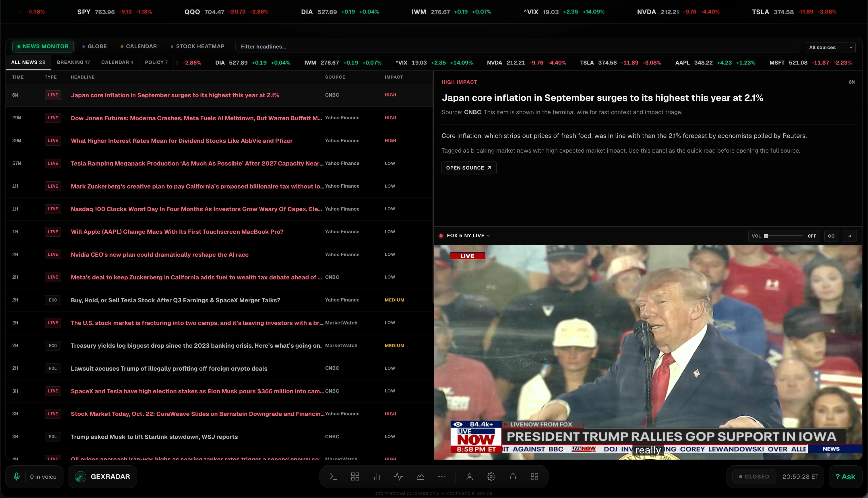
Task: Click the AAPL 348.22 ticker in the sub-ticker row
Action: [x=715, y=63]
